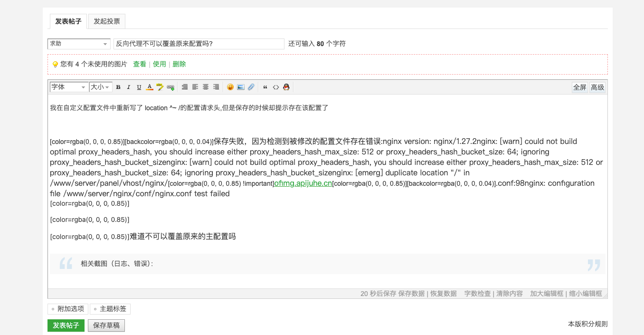Align text left in editor

click(195, 87)
